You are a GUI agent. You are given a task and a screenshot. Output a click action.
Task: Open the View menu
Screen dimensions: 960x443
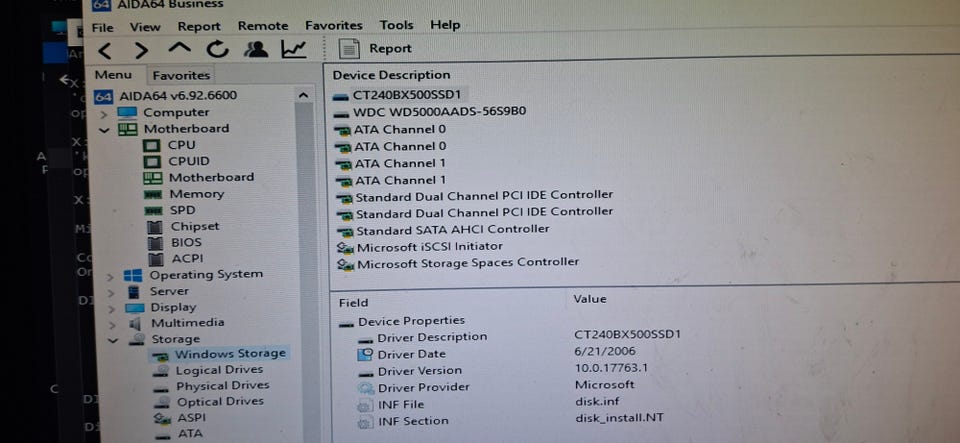point(145,27)
